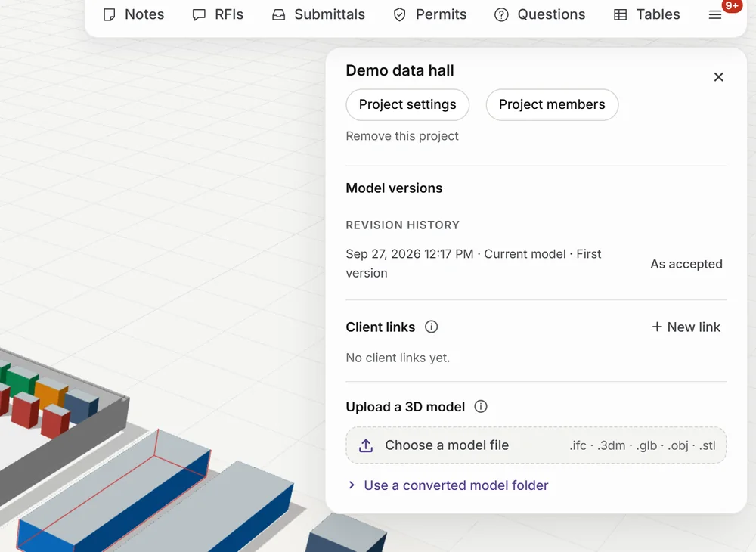Open the RFIs tab

point(218,14)
